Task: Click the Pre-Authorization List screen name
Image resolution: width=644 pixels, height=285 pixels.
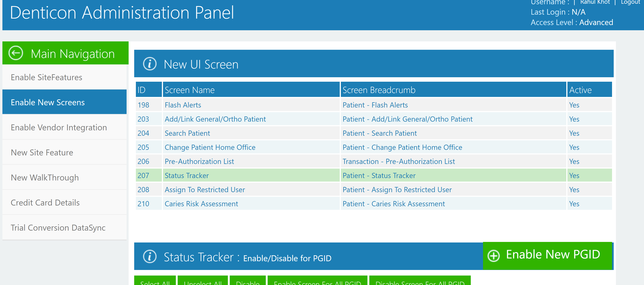Action: click(x=199, y=161)
